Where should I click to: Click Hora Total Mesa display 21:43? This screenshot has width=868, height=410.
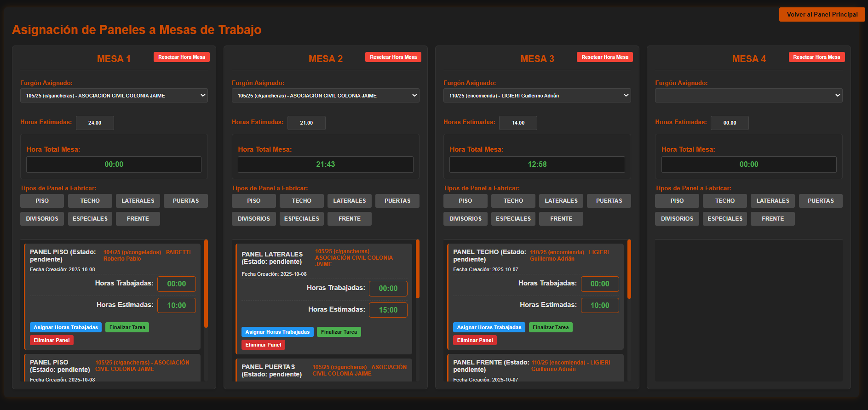tap(325, 165)
